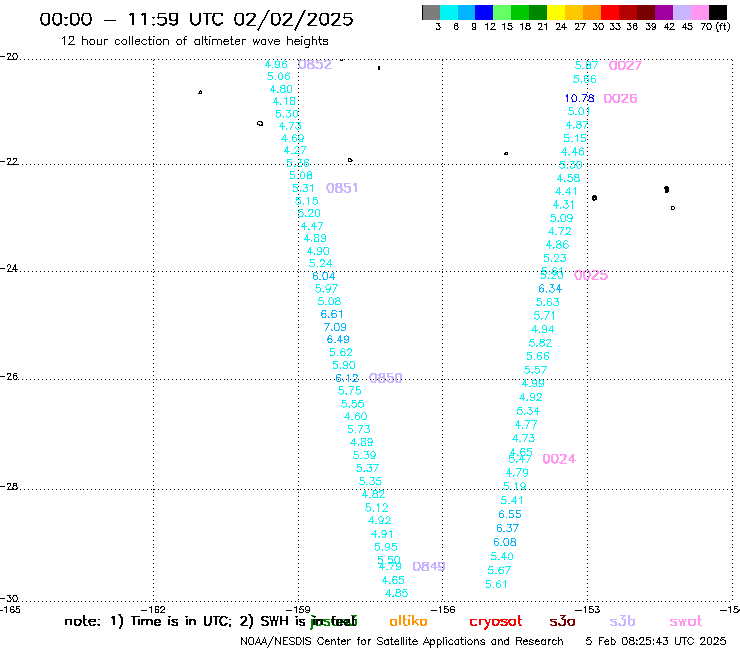Pick the orange swatch in the color legend
The width and height of the screenshot is (740, 650).
(592, 12)
